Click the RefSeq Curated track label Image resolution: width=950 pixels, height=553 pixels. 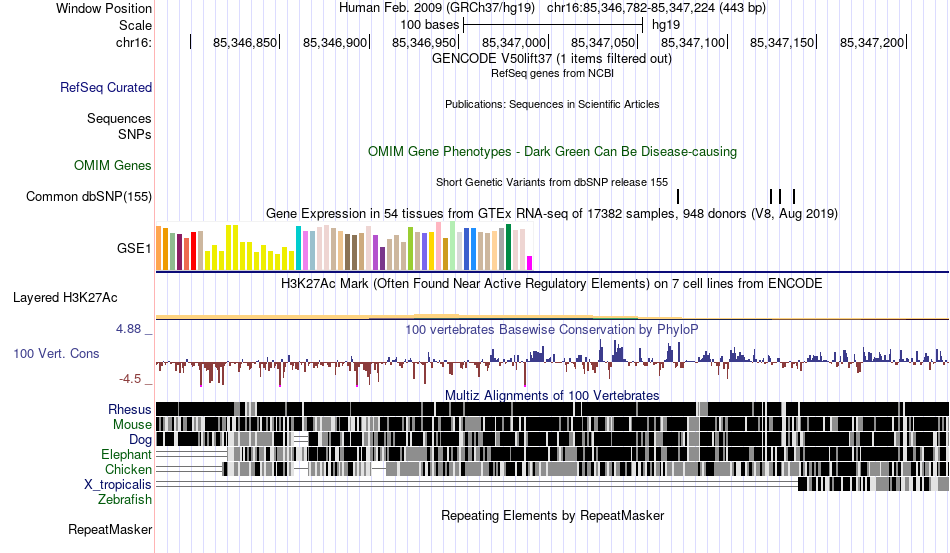point(106,87)
